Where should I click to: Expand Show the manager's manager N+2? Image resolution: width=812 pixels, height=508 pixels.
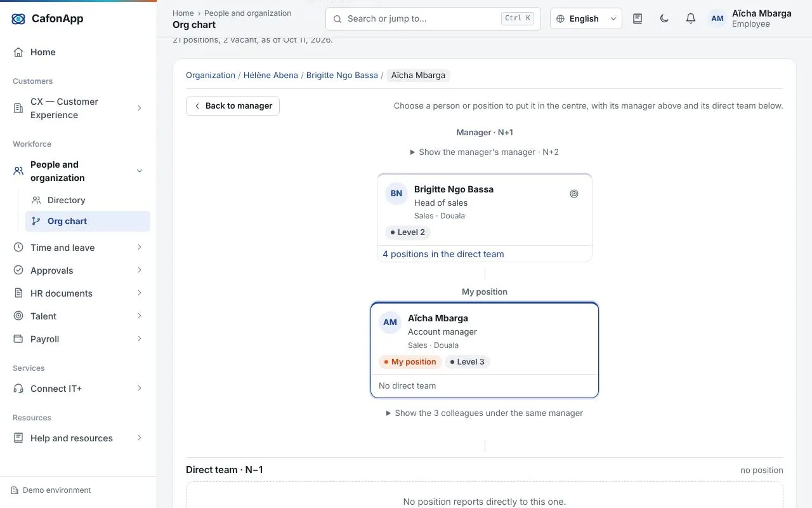click(484, 152)
